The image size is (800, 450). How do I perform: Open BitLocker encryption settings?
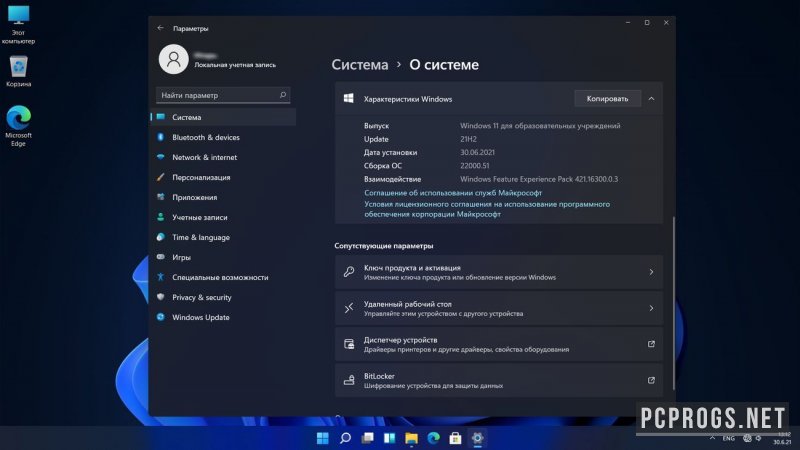coord(498,381)
